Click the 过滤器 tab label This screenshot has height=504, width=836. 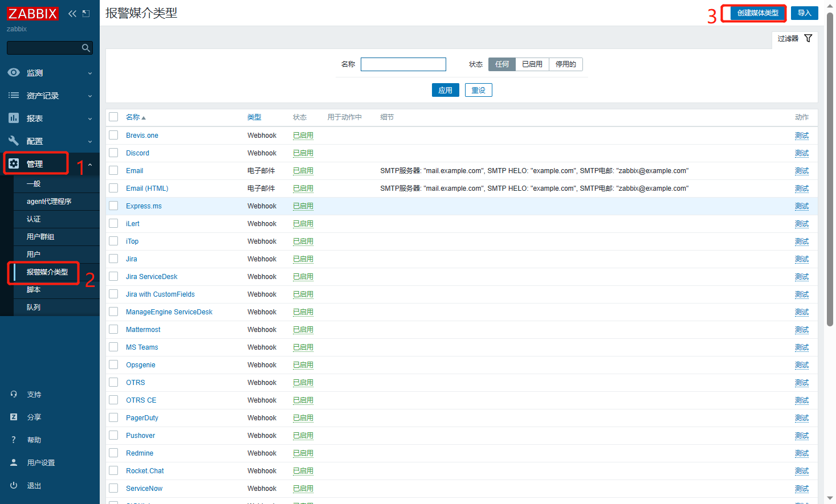788,39
